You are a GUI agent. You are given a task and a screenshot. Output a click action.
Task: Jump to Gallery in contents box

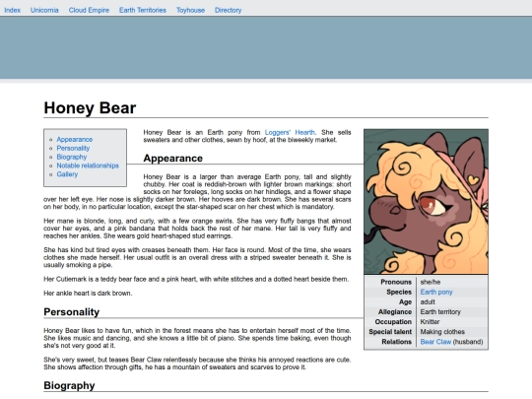click(67, 174)
